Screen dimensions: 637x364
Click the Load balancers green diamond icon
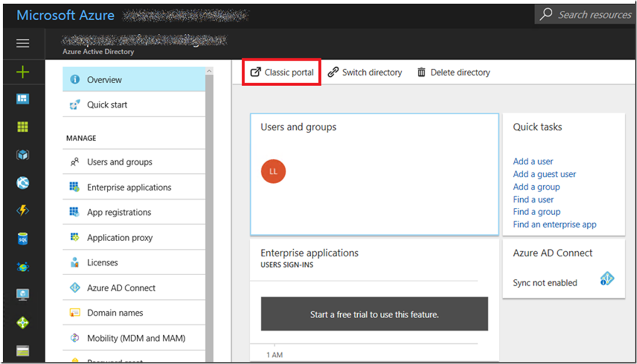22,323
